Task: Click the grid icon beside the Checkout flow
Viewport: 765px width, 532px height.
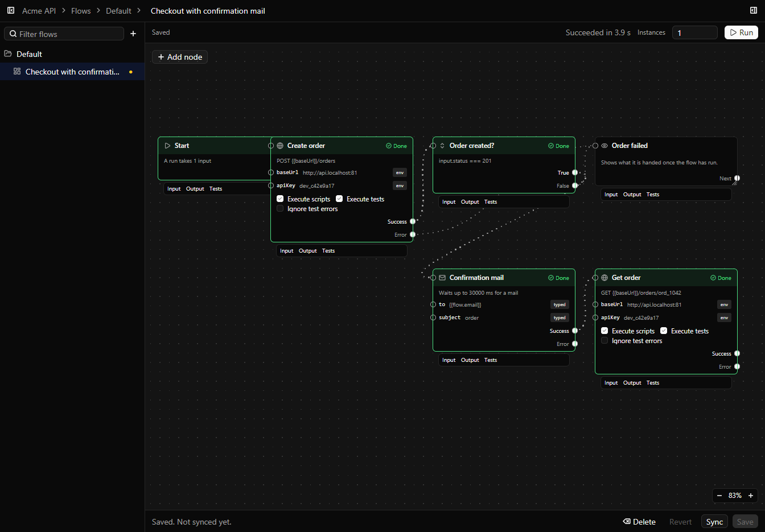Action: [17, 72]
